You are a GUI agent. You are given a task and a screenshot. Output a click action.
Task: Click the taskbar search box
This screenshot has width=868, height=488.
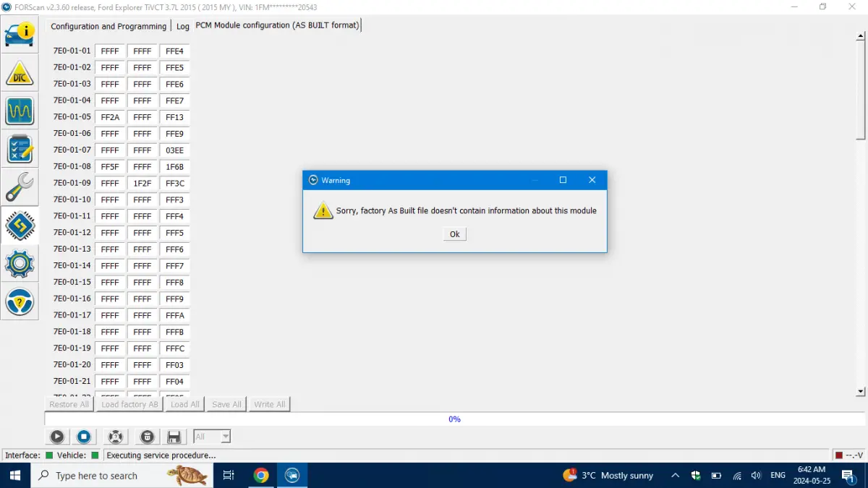point(121,475)
